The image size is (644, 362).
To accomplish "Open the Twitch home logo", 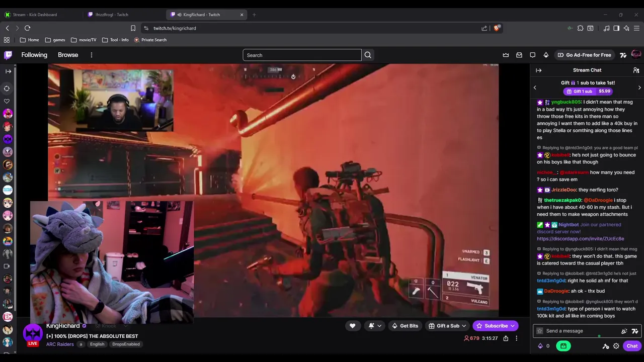I will (x=8, y=55).
